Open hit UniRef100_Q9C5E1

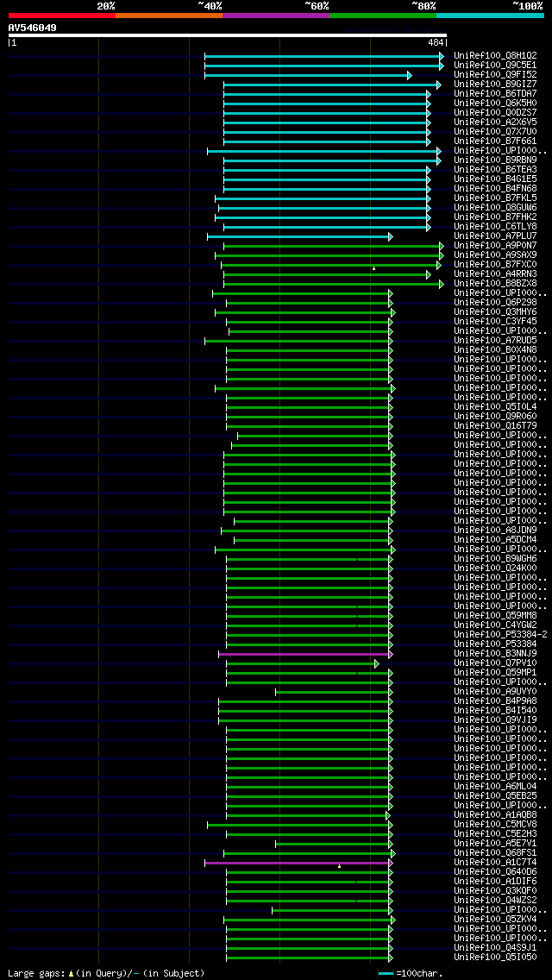495,65
